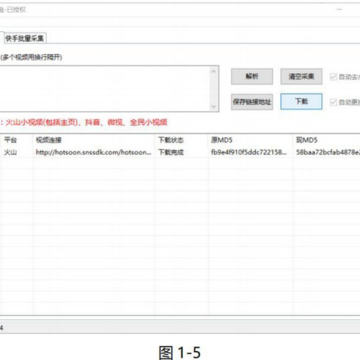Click the red supported platforms notice text
The height and width of the screenshot is (360, 360).
point(84,122)
